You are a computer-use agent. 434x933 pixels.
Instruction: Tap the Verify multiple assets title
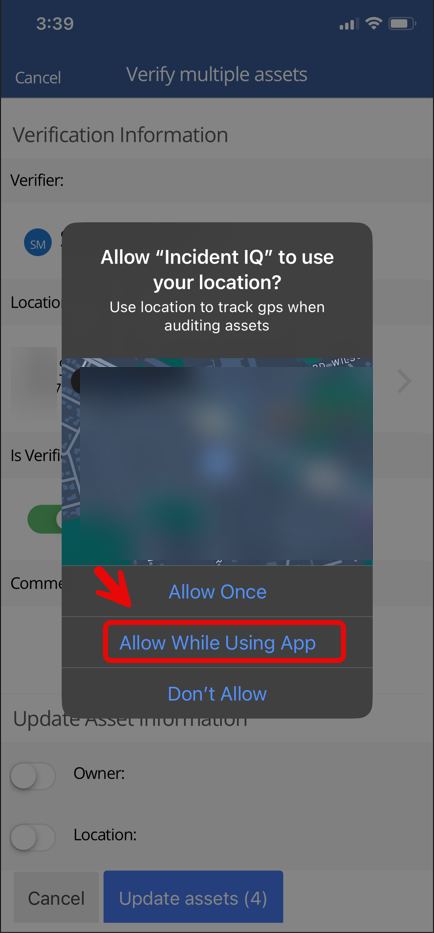[x=217, y=74]
